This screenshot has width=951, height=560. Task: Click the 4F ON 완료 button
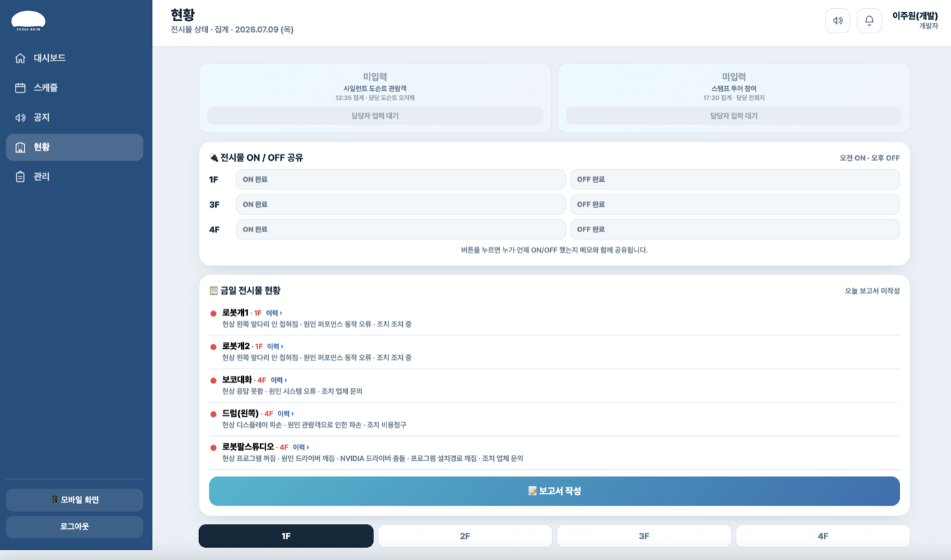click(x=401, y=229)
